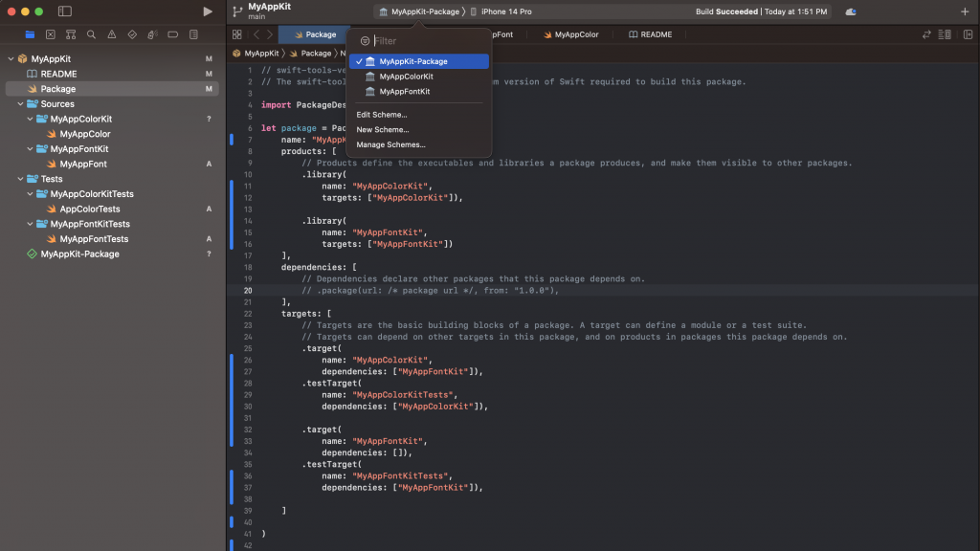Switch to the MyAppColor editor tab

point(570,34)
